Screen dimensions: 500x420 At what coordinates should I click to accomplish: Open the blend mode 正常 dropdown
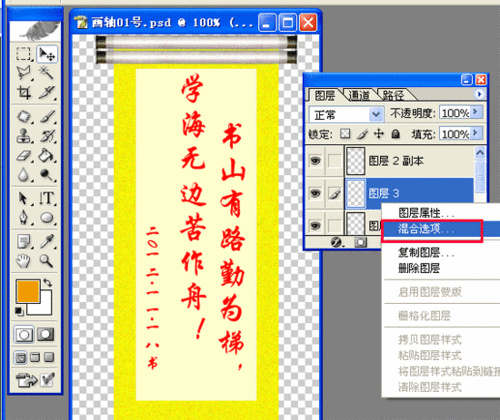click(376, 114)
